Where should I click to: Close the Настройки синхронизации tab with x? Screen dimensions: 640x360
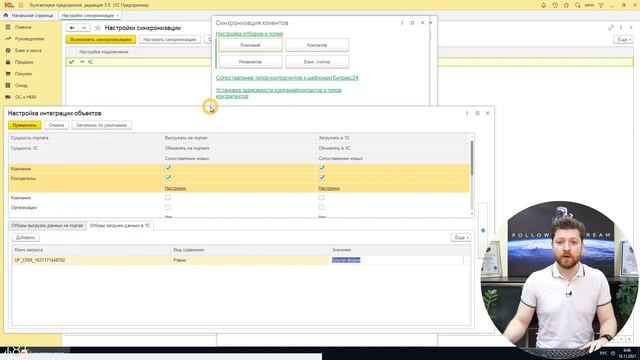click(x=118, y=16)
